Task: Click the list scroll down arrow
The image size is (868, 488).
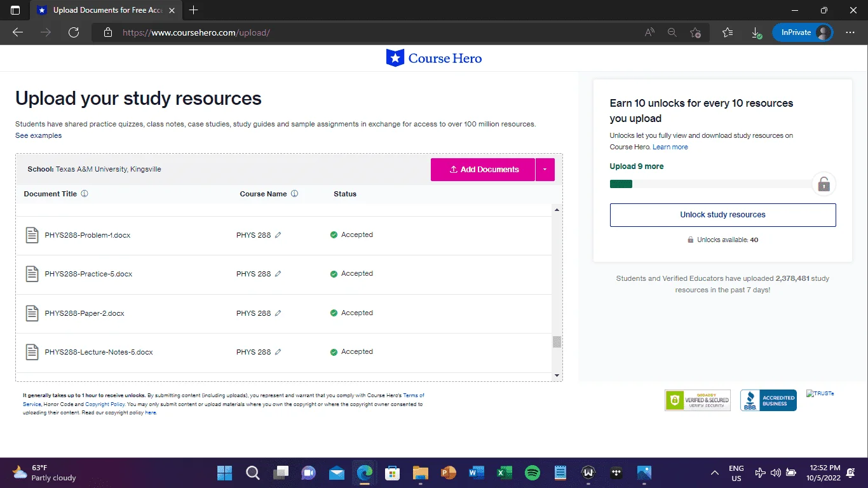Action: pyautogui.click(x=557, y=376)
